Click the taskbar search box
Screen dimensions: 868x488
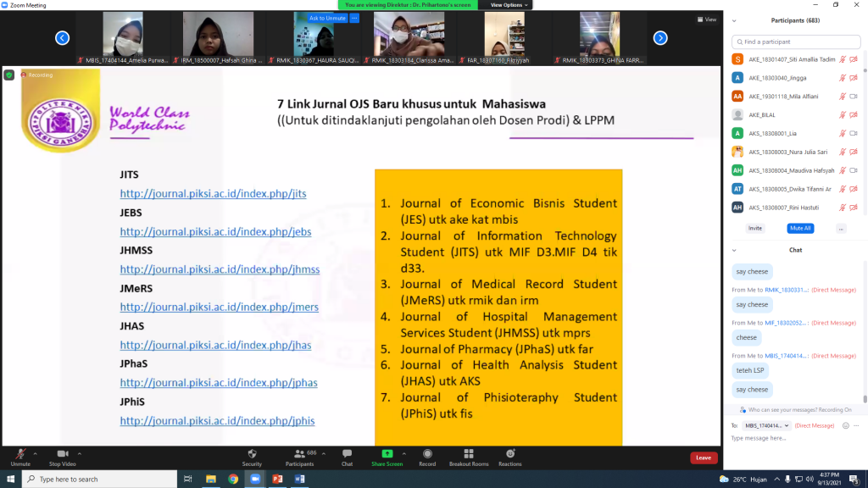click(100, 480)
